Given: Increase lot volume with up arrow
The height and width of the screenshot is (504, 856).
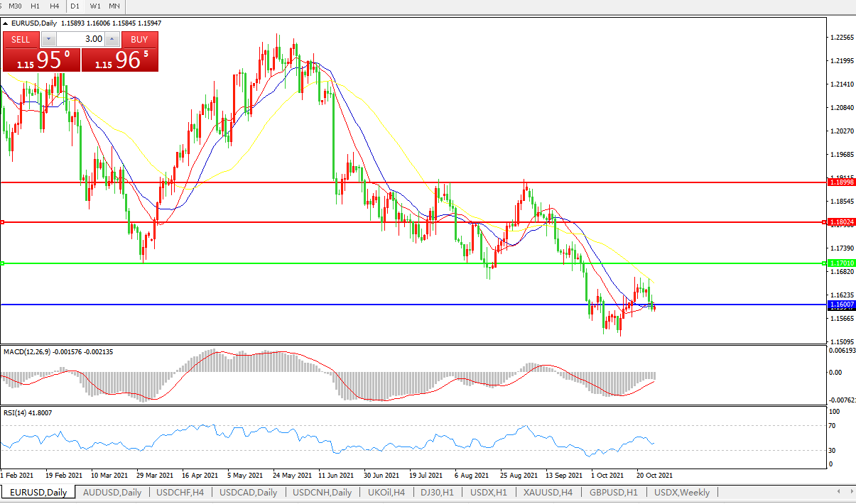Looking at the screenshot, I should coord(113,40).
